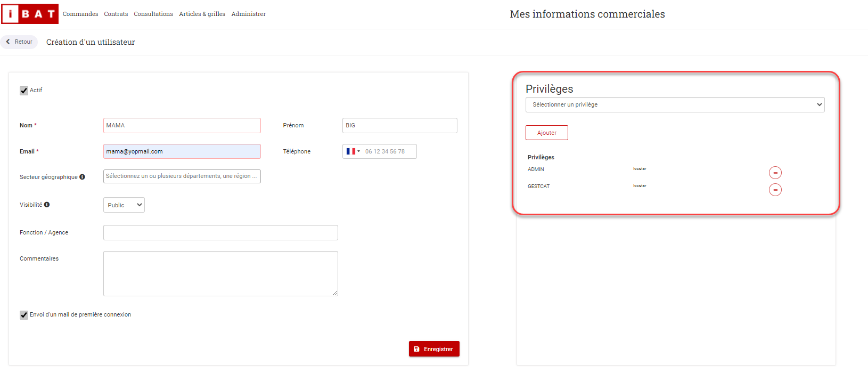The height and width of the screenshot is (381, 868).
Task: Open the Articles & grilles menu
Action: pos(202,14)
